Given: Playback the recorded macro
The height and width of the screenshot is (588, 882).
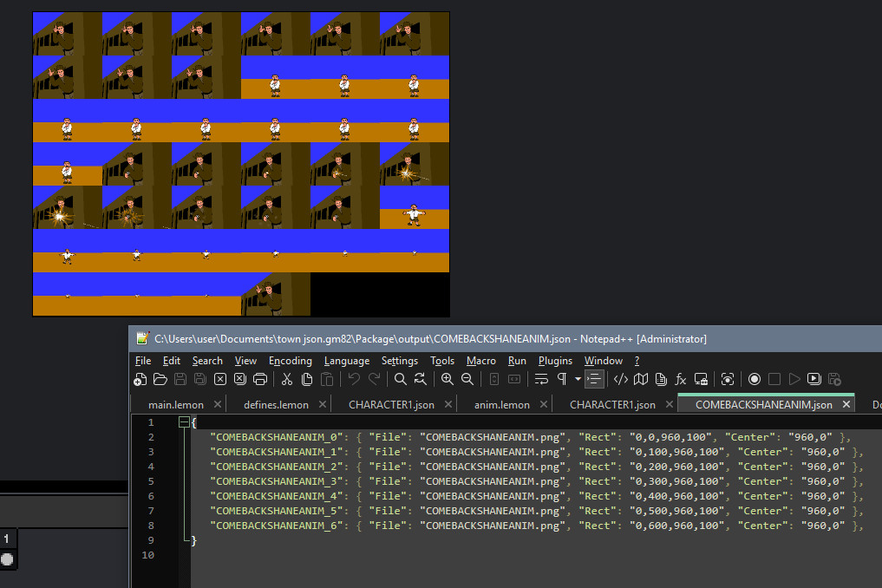Looking at the screenshot, I should [795, 379].
